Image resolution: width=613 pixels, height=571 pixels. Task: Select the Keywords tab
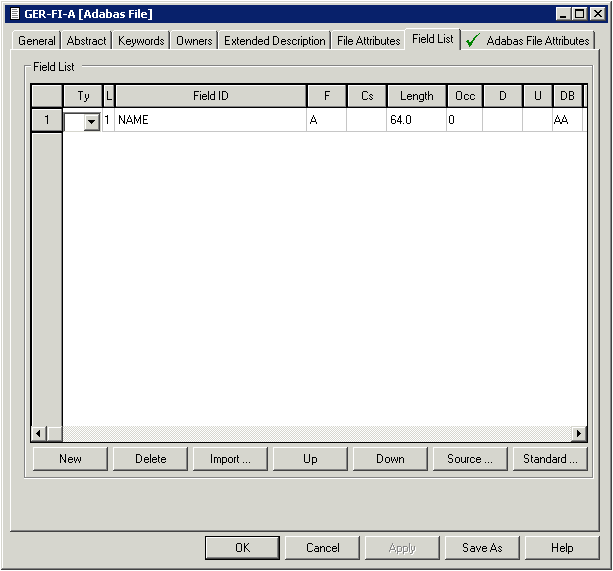point(141,41)
